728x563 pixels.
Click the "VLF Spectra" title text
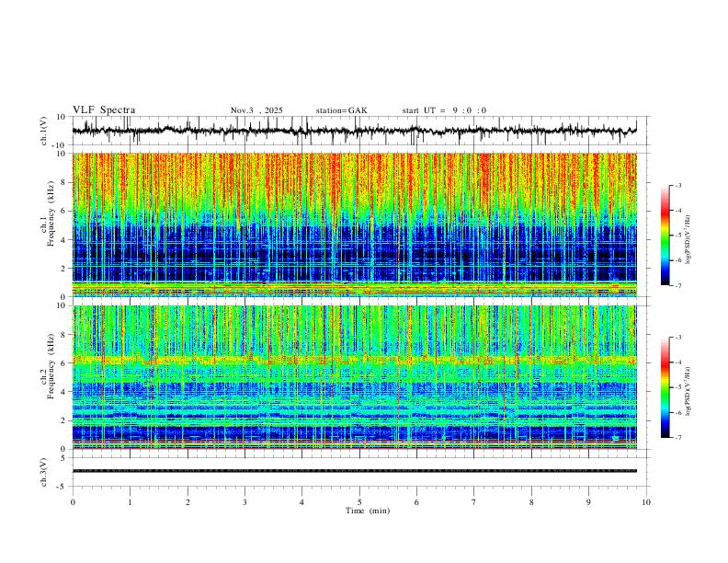[104, 110]
